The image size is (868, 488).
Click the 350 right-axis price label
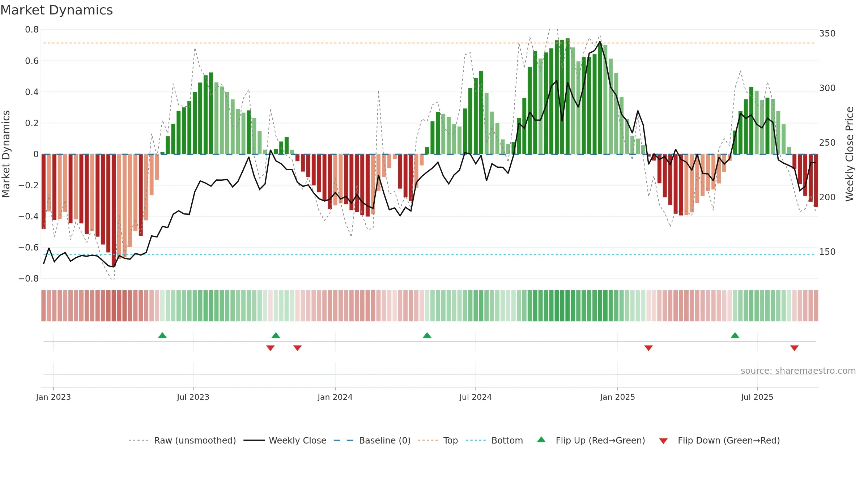(827, 34)
